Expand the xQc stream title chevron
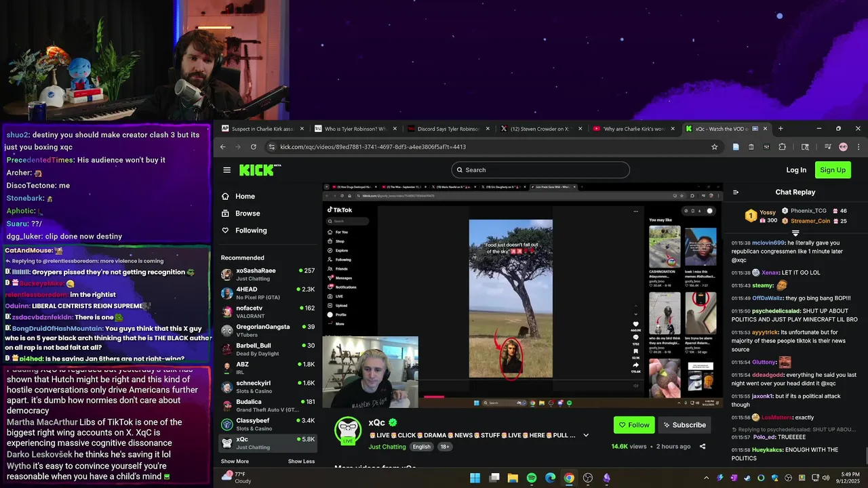The height and width of the screenshot is (488, 868). 586,435
